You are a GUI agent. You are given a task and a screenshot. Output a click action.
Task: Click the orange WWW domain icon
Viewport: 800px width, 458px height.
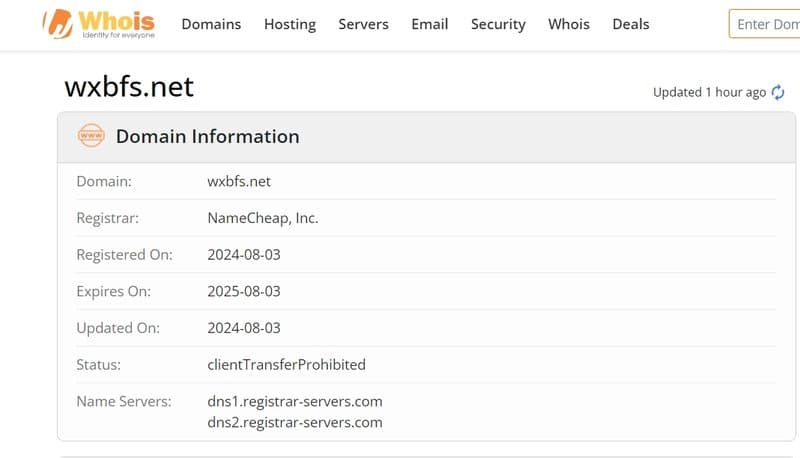(x=91, y=136)
